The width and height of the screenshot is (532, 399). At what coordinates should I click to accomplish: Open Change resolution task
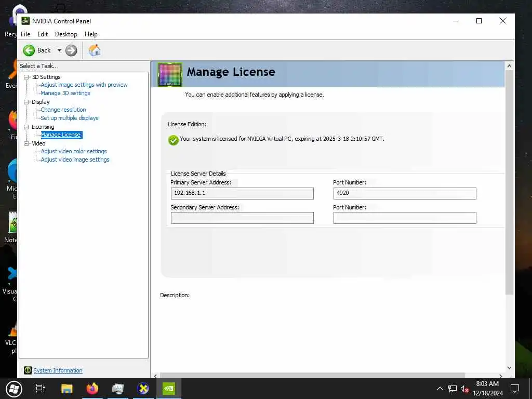point(63,110)
